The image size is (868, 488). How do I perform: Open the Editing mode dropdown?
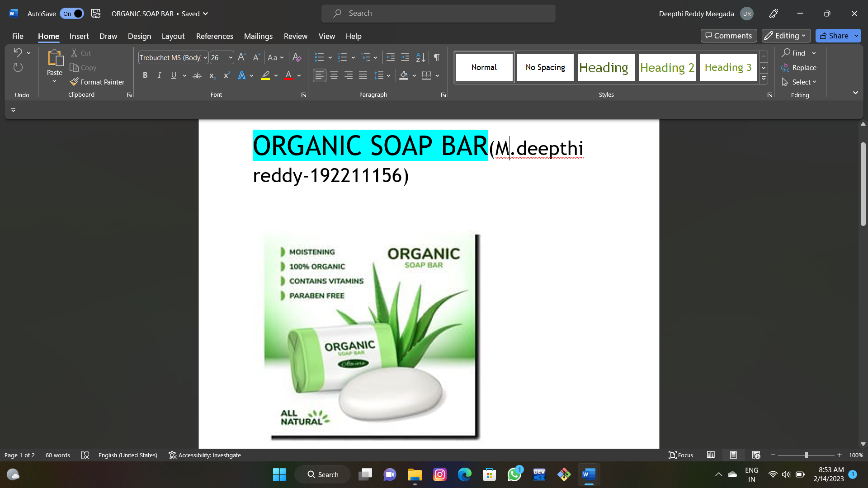coord(786,36)
